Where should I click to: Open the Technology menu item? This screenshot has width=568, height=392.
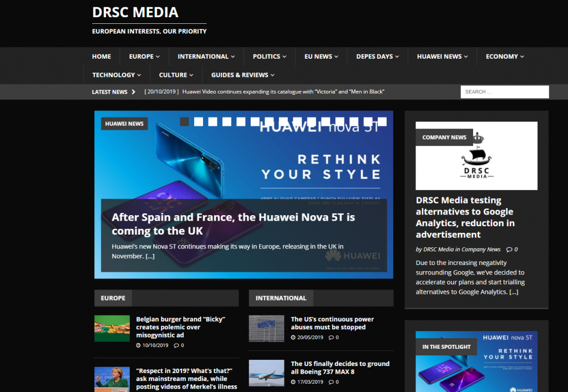click(116, 75)
